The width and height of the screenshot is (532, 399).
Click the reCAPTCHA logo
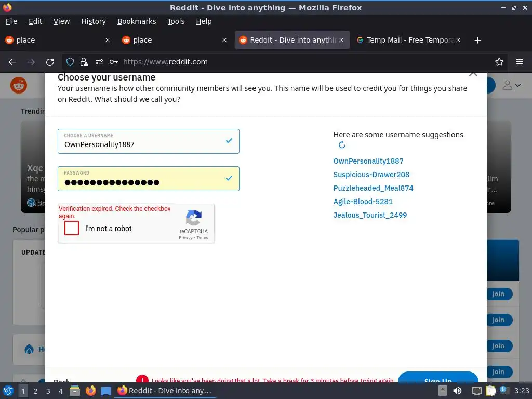click(193, 218)
